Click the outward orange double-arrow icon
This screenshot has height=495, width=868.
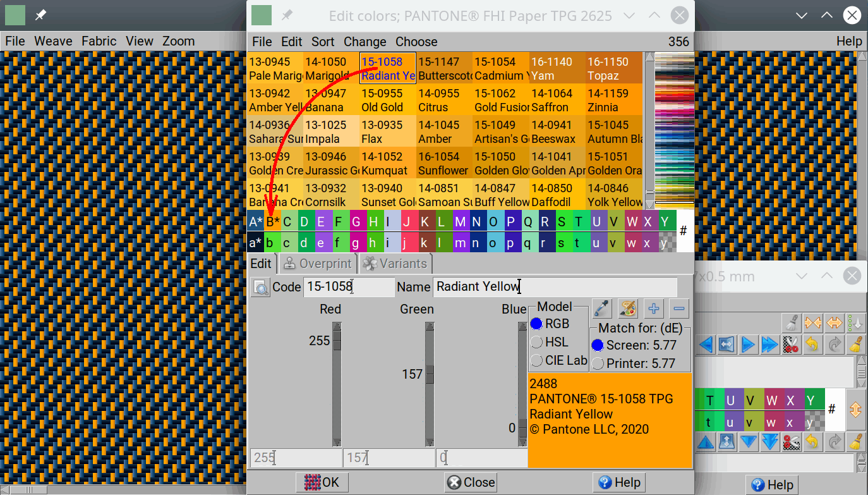point(834,323)
